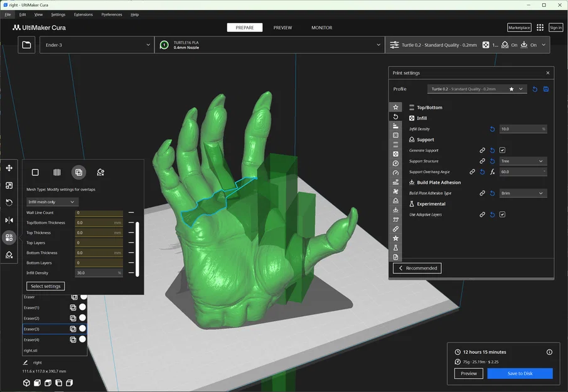
Task: Save profile changes with blue disk icon
Action: point(546,89)
